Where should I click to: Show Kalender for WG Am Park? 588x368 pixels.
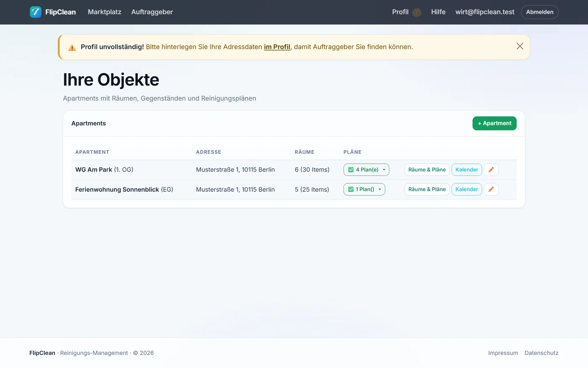(467, 169)
